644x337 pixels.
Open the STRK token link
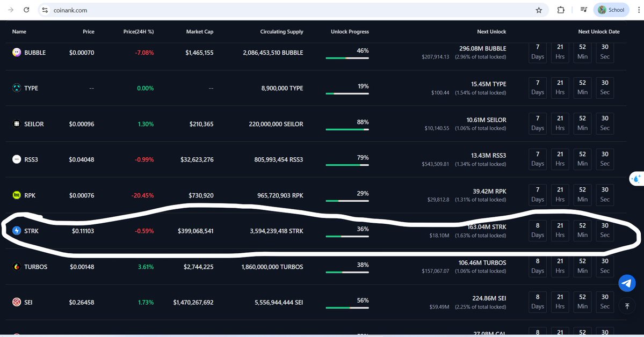[31, 231]
